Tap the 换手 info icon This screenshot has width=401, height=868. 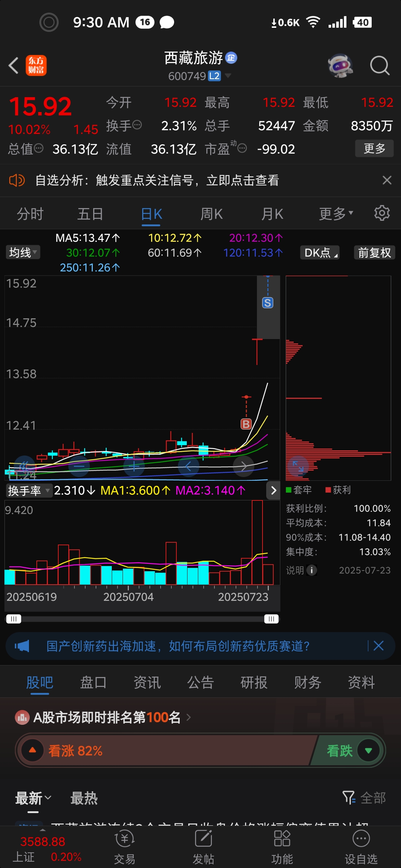137,125
